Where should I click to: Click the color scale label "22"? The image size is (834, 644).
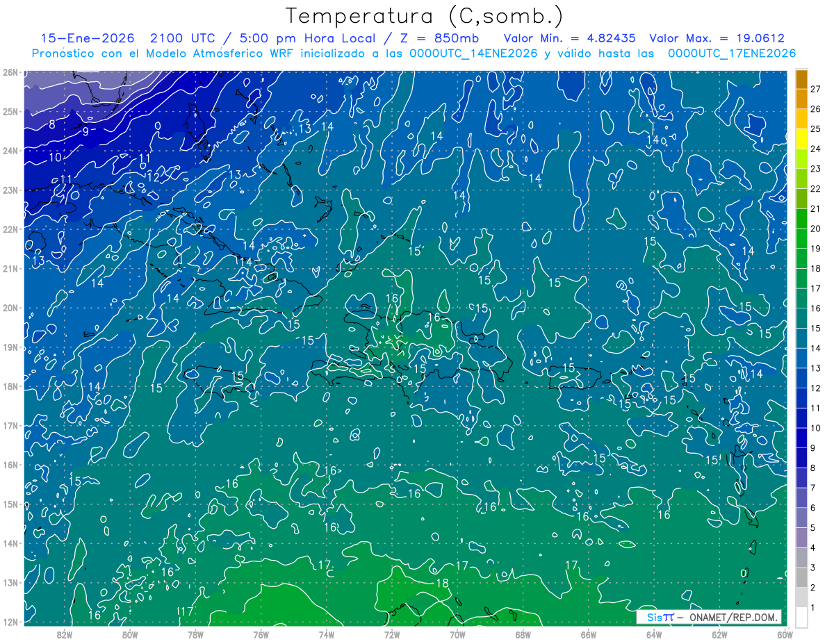815,189
